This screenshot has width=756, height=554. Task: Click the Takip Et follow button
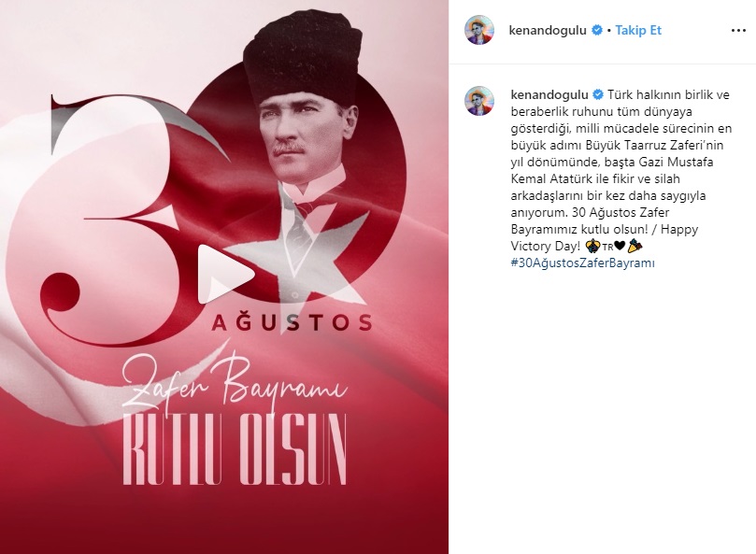coord(638,30)
